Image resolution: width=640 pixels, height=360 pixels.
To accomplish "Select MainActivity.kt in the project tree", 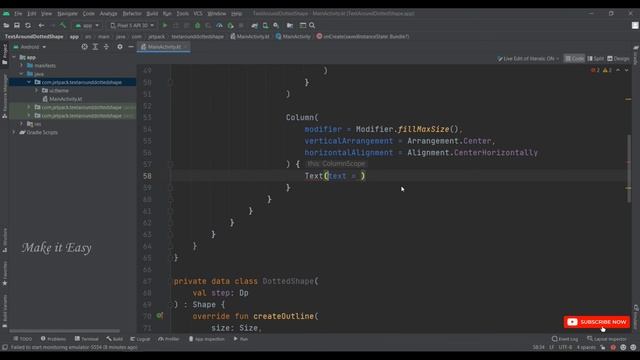I will pyautogui.click(x=66, y=99).
